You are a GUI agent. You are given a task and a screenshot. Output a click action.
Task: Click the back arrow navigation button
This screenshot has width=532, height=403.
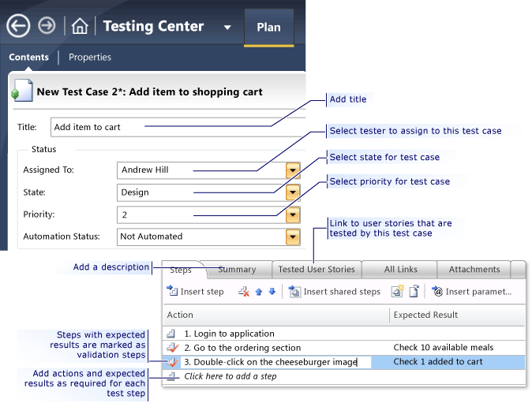click(18, 26)
